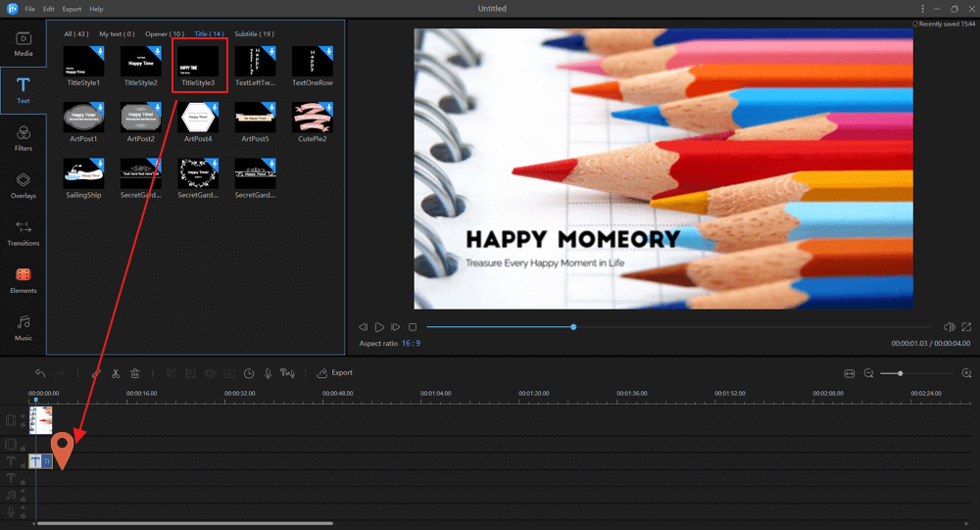Click the undo arrow in timeline toolbar
The image size is (980, 530).
coord(40,373)
